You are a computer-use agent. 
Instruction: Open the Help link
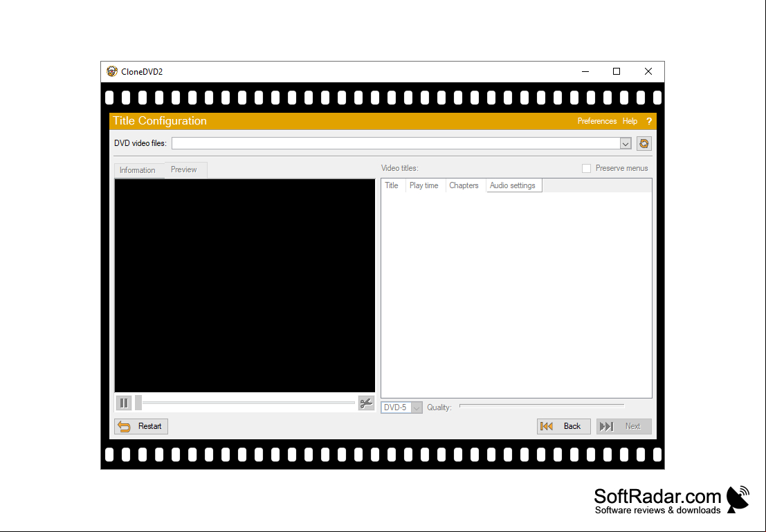(x=630, y=121)
